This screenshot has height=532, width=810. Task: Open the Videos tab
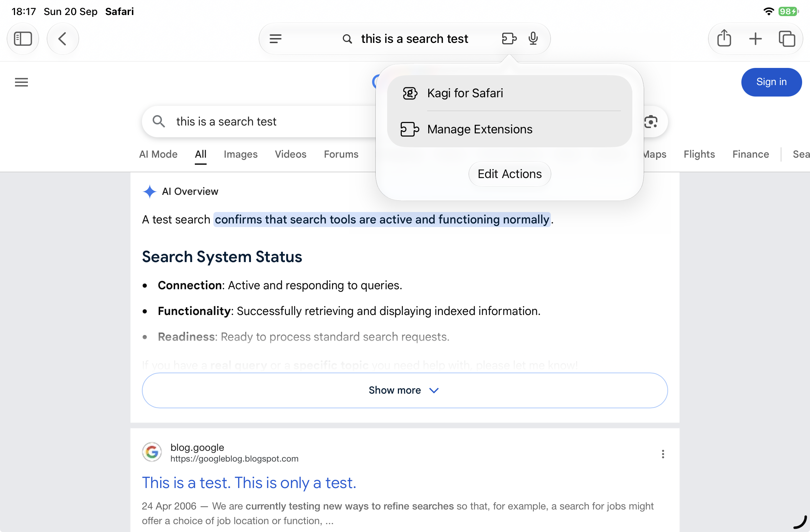tap(291, 154)
